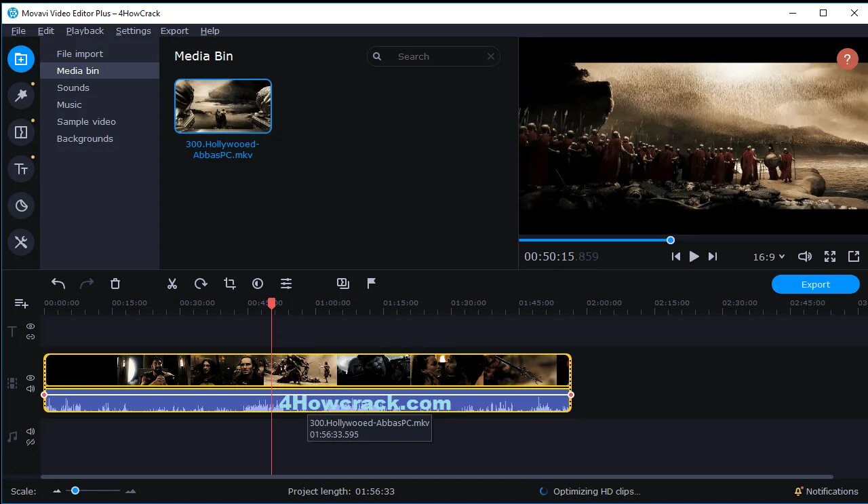Click the zoom in icon beside Scale
The width and height of the screenshot is (868, 504).
[x=131, y=491]
